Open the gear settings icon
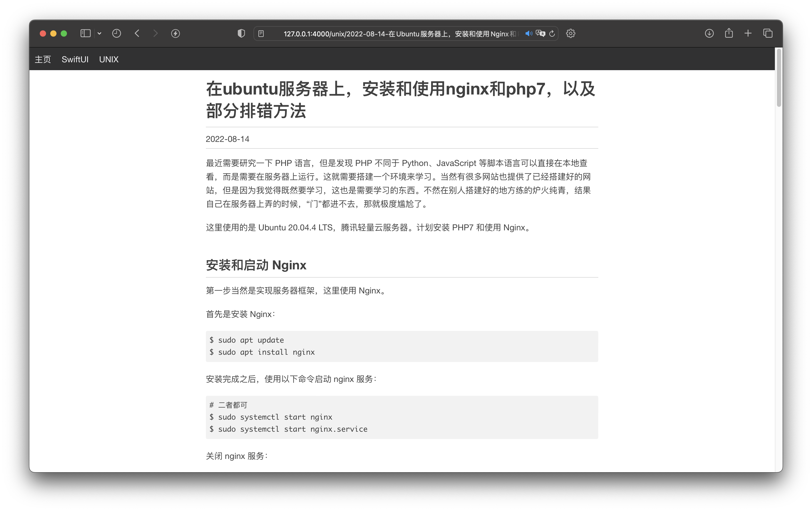The image size is (812, 511). pyautogui.click(x=571, y=34)
